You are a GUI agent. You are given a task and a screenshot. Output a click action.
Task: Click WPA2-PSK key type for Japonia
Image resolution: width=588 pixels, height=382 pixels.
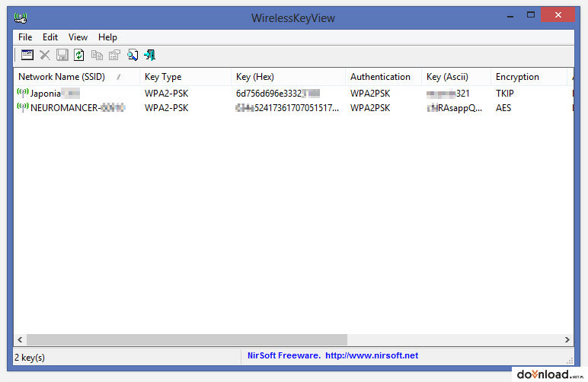pyautogui.click(x=167, y=94)
